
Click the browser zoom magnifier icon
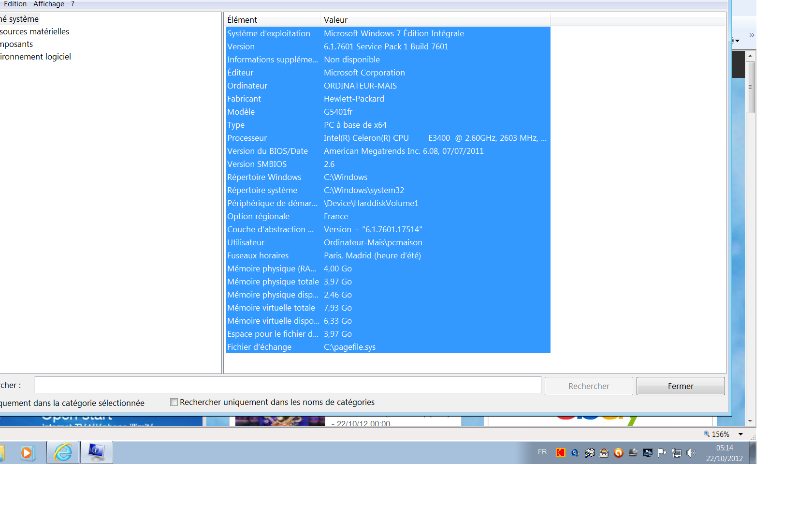pos(707,434)
